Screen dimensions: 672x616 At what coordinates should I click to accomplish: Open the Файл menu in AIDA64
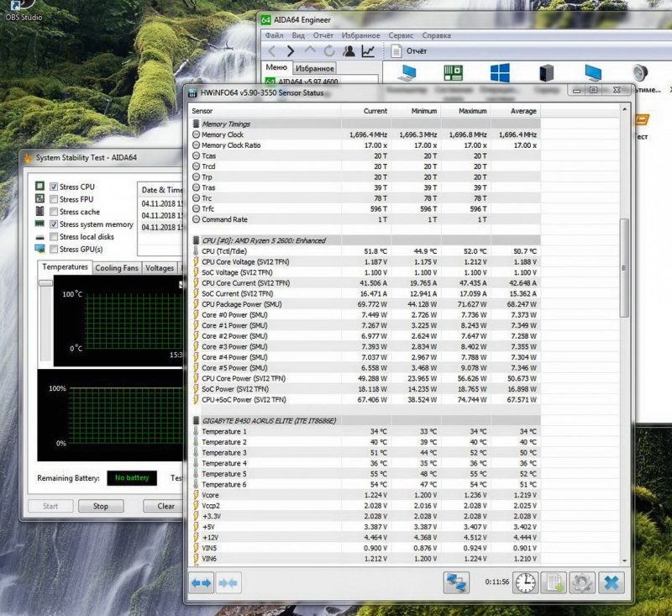tap(275, 35)
